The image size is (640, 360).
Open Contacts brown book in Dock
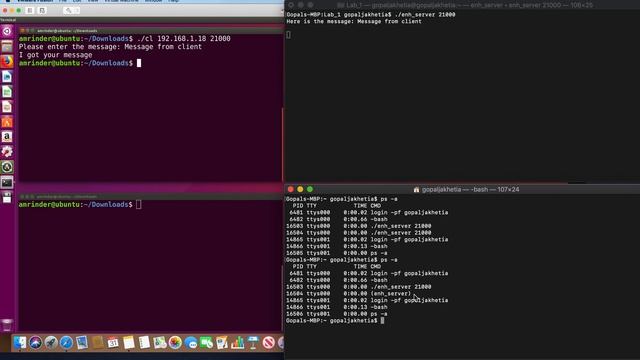98,342
